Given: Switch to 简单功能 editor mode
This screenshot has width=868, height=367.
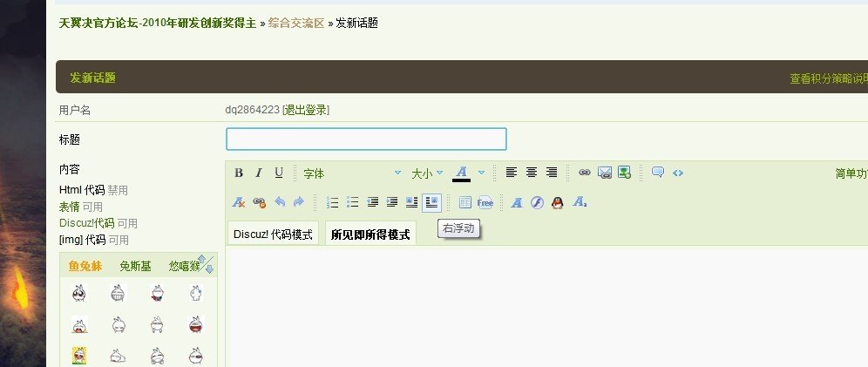Looking at the screenshot, I should 851,173.
